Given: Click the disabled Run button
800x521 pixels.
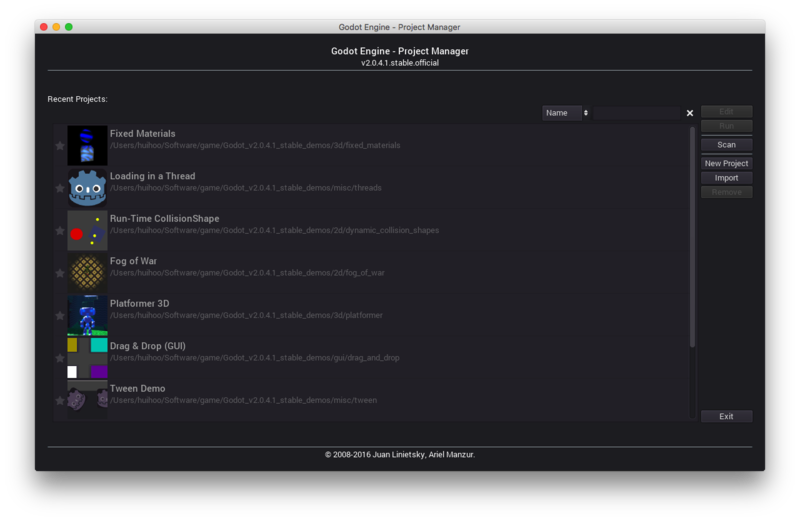Looking at the screenshot, I should pos(727,126).
